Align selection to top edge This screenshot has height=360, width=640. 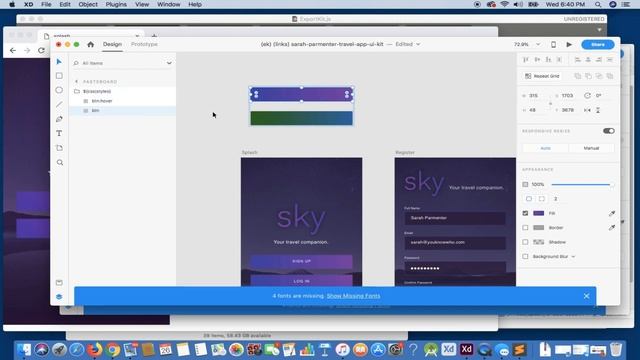(x=526, y=60)
